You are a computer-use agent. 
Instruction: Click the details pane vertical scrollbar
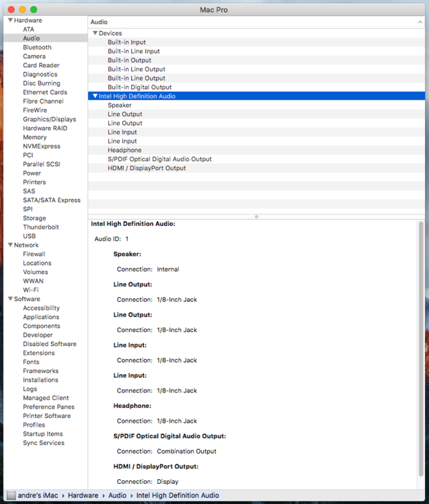(x=421, y=336)
